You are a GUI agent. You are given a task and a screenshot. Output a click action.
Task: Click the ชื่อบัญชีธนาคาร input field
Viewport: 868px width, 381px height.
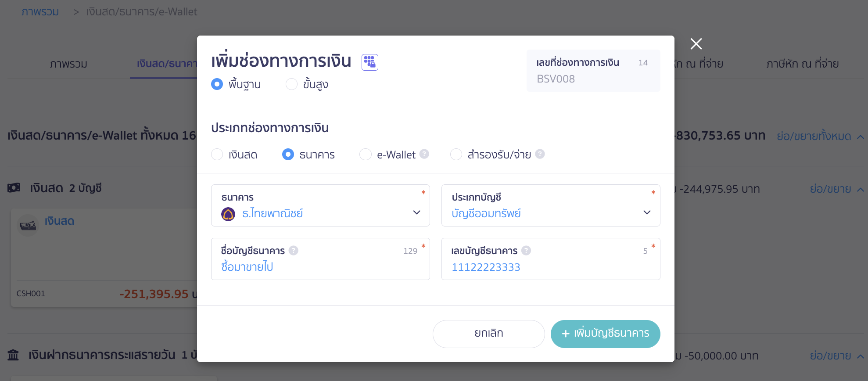tap(320, 259)
